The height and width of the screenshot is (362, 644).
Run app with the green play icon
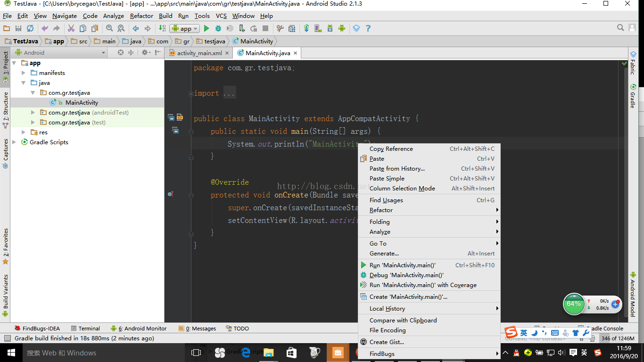pyautogui.click(x=206, y=28)
